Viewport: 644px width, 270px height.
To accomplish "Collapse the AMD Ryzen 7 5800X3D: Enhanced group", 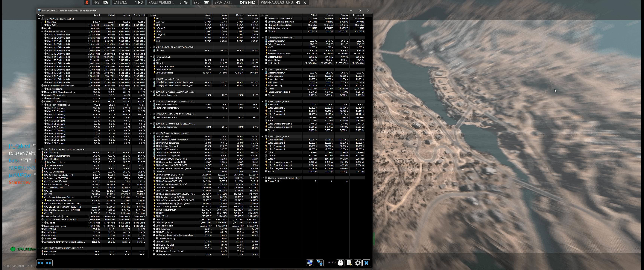I will [x=39, y=149].
